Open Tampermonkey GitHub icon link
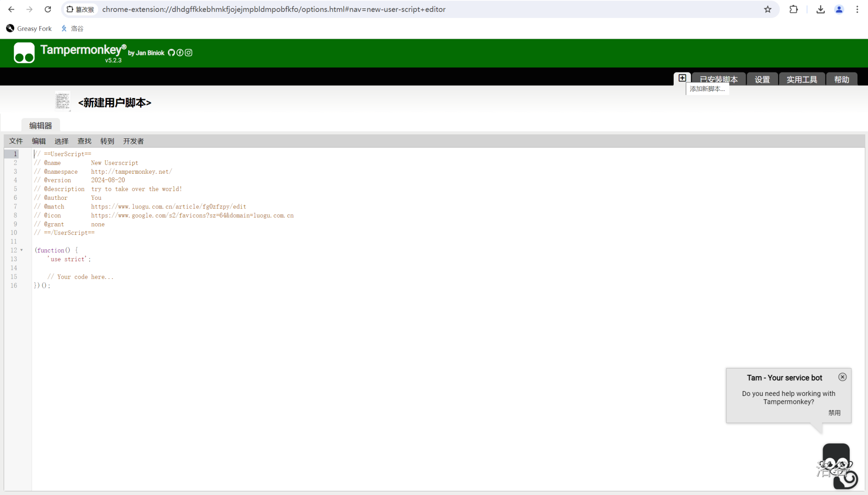Viewport: 868px width, 495px height. click(171, 53)
